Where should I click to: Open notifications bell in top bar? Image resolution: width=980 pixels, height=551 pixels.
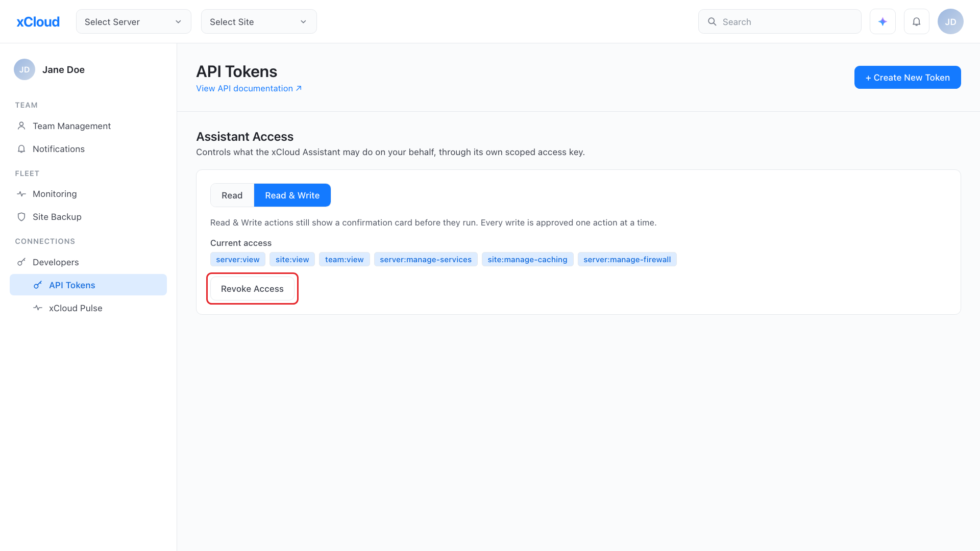tap(917, 21)
